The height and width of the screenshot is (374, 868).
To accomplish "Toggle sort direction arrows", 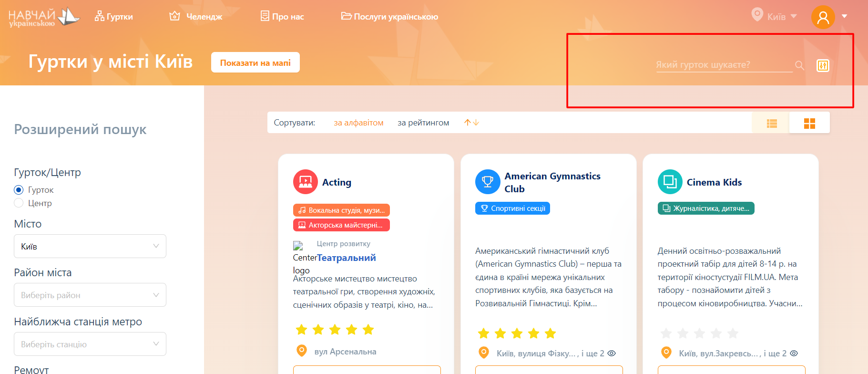I will 471,123.
